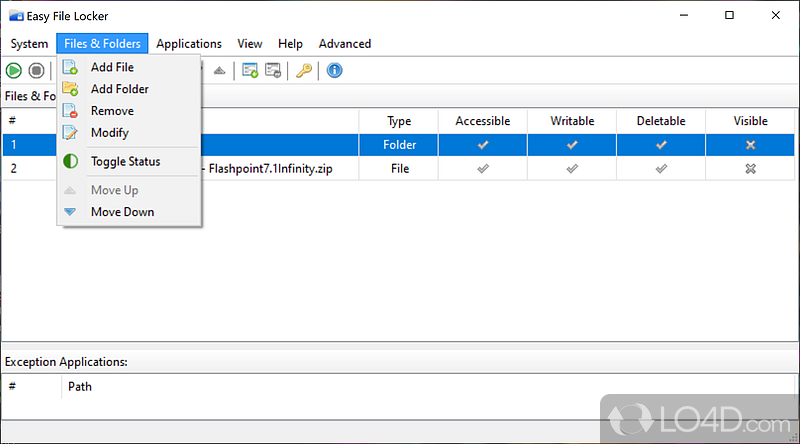Click the Writable checkmark in row 1
800x444 pixels.
tap(572, 145)
